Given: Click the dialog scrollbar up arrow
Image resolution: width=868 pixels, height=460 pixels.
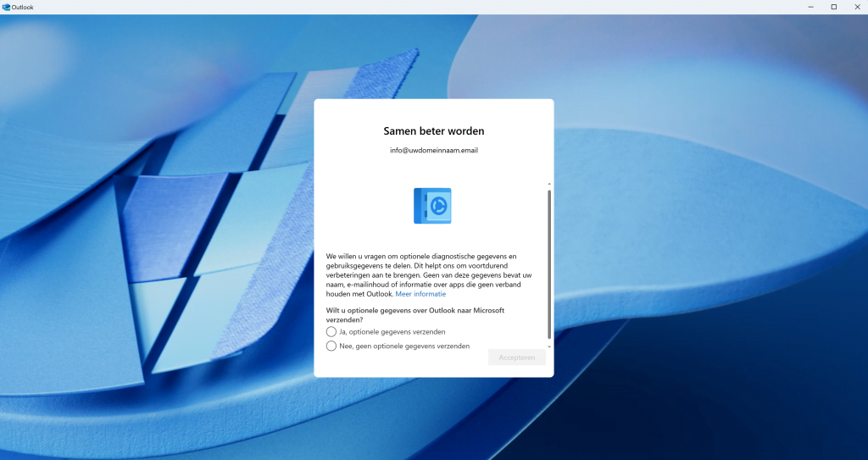Looking at the screenshot, I should 549,185.
